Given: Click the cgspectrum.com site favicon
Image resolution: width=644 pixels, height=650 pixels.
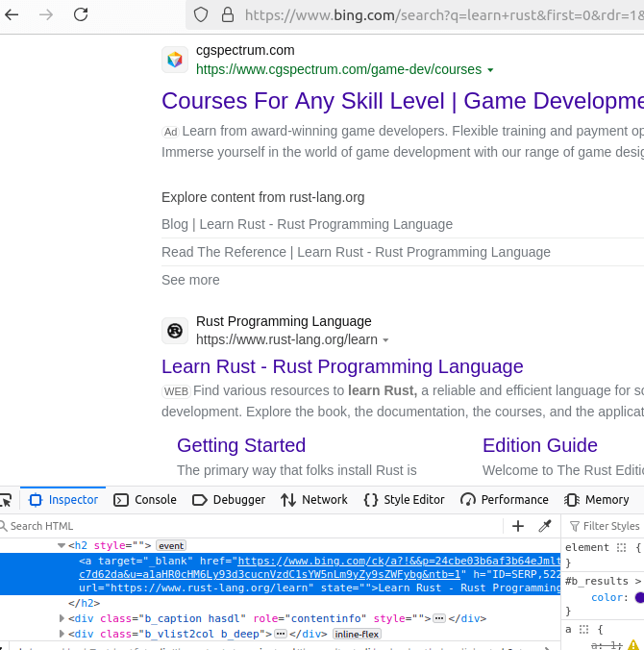Looking at the screenshot, I should click(x=175, y=60).
